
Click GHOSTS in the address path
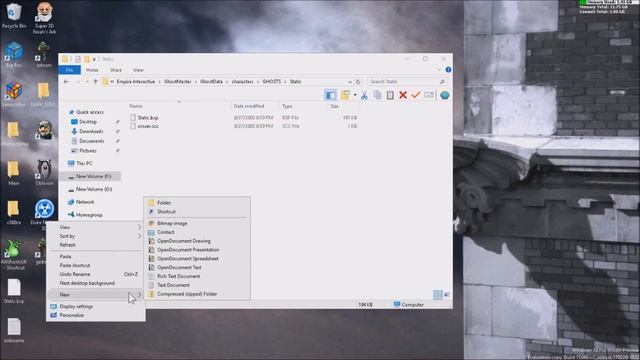271,82
